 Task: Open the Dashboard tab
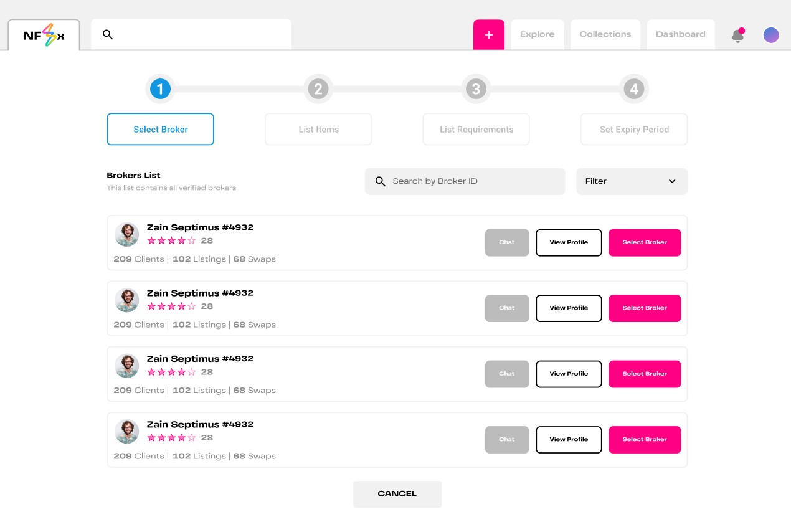click(x=680, y=34)
